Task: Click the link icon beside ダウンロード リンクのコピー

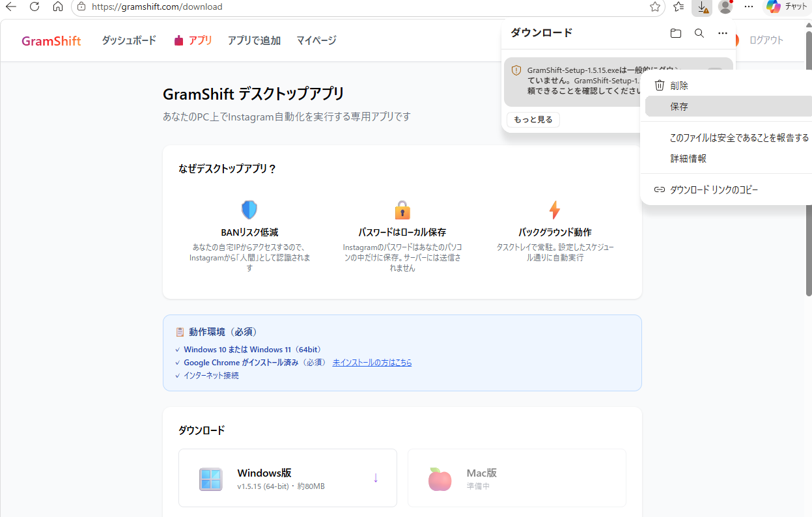Action: click(x=660, y=189)
